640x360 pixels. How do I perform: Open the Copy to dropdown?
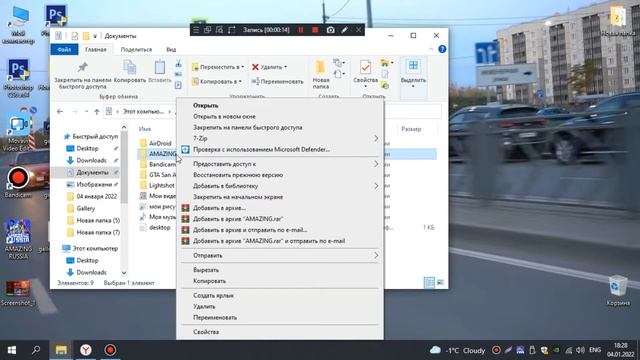point(217,81)
